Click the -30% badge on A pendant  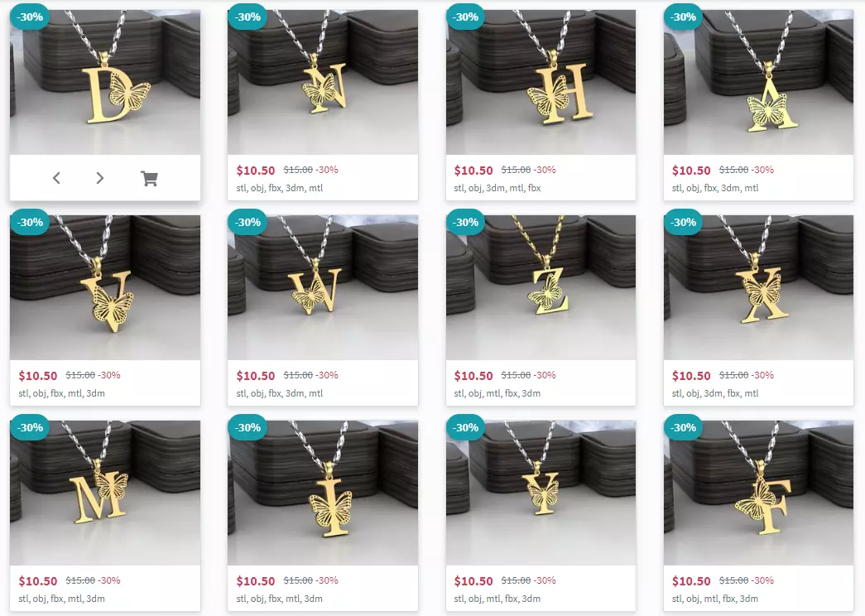pyautogui.click(x=684, y=17)
